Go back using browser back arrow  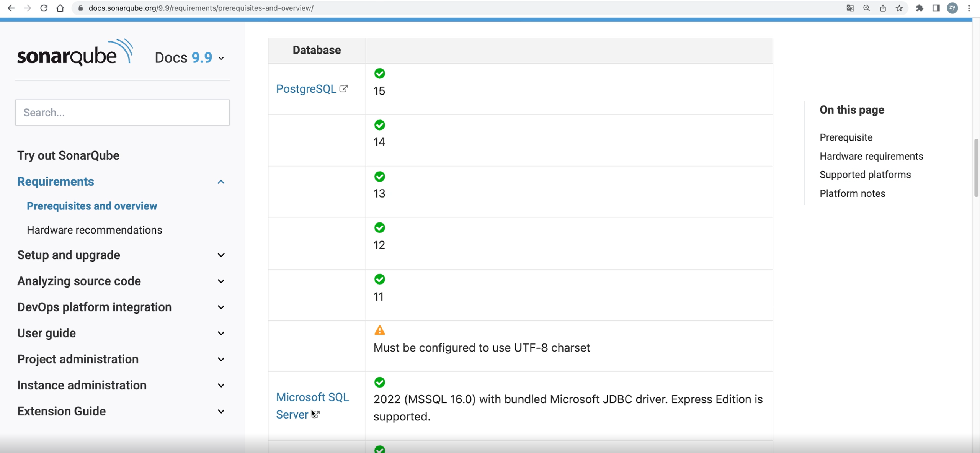pyautogui.click(x=11, y=8)
